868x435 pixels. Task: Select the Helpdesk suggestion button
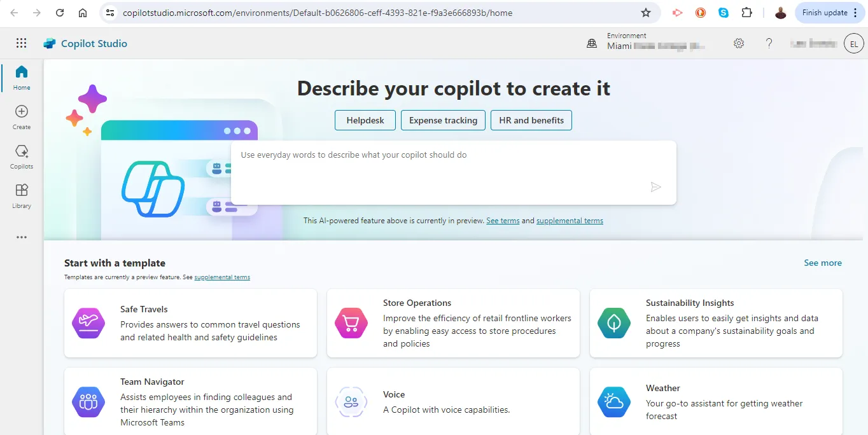(x=365, y=120)
